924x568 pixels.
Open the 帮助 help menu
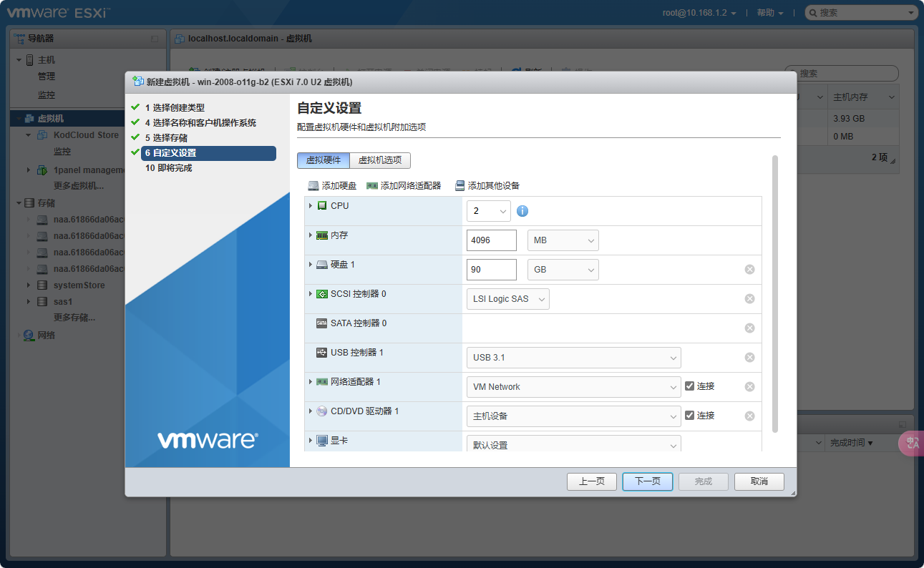[x=770, y=13]
